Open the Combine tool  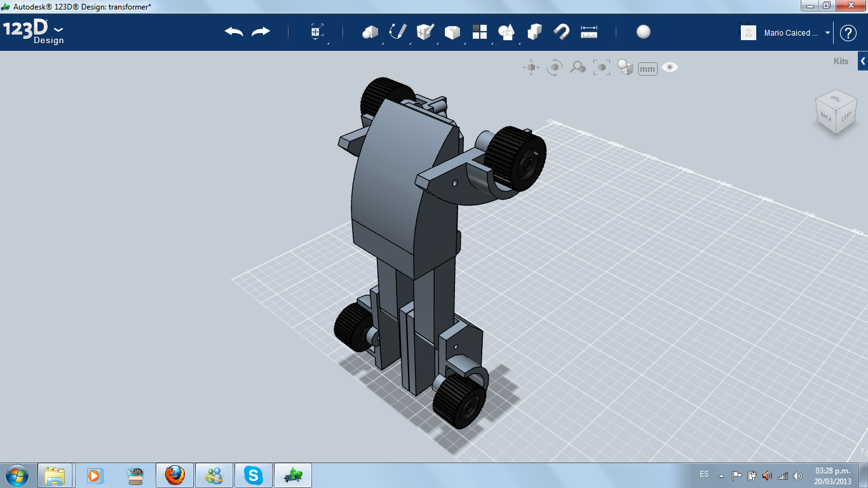(x=534, y=32)
